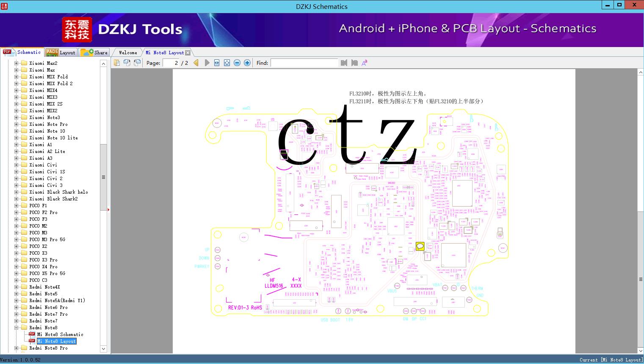
Task: Expand the POCO M3 Pro 5G folder
Action: pyautogui.click(x=17, y=239)
